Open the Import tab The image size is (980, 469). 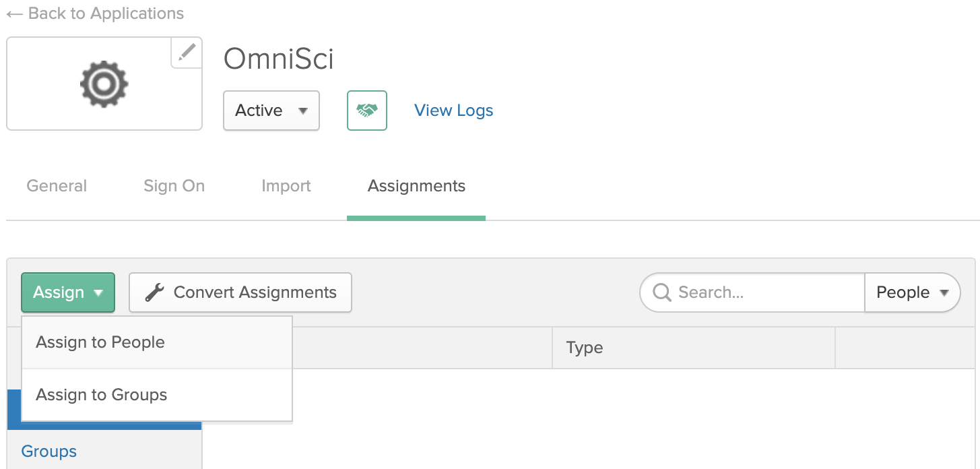(286, 186)
